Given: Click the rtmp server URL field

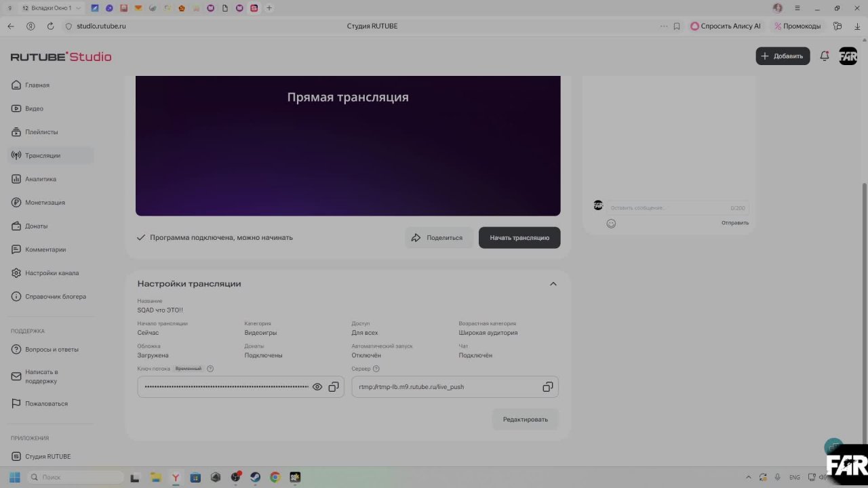Looking at the screenshot, I should [x=455, y=387].
